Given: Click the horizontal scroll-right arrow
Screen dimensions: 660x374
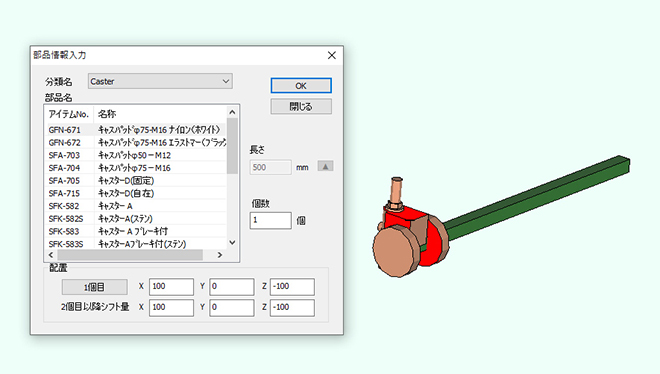Looking at the screenshot, I should click(219, 255).
